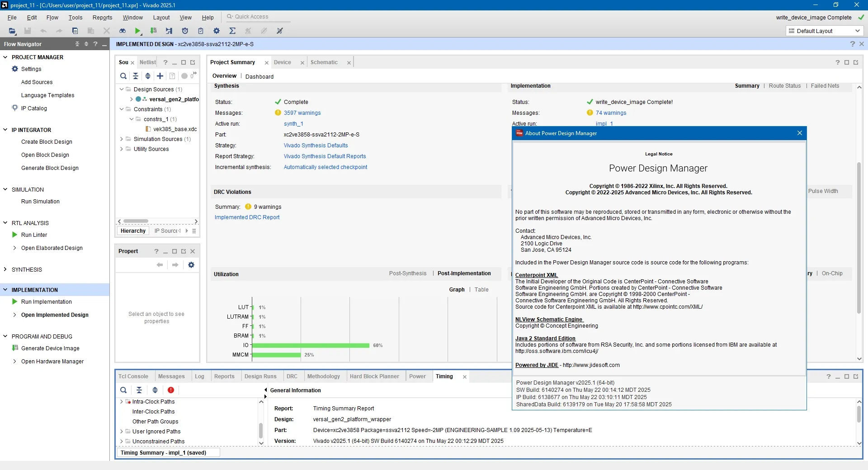Click the binoculars Find icon in toolbar
Viewport: 868px width, 470px height.
(122, 31)
